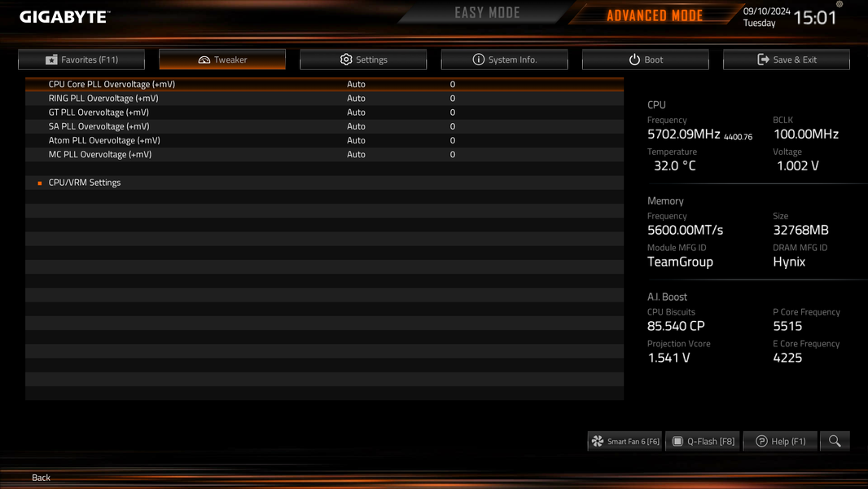
Task: Edit MC PLL Overvoltage value field
Action: click(x=452, y=155)
